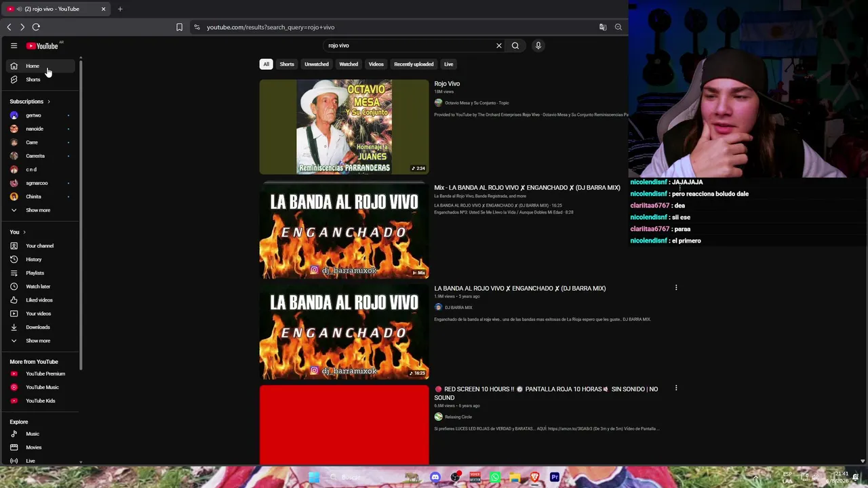Open Movies under Explore

point(41,447)
